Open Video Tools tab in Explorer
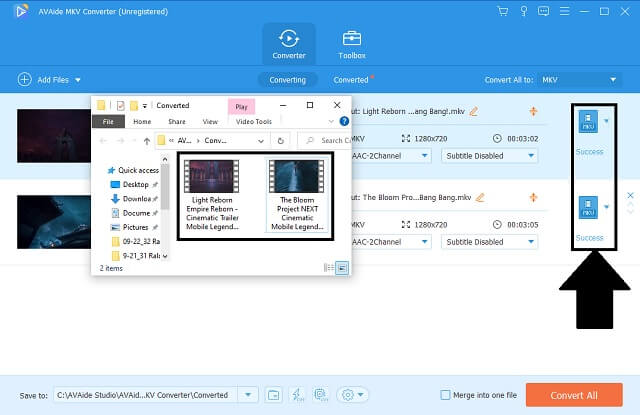The height and width of the screenshot is (415, 640). pos(253,122)
